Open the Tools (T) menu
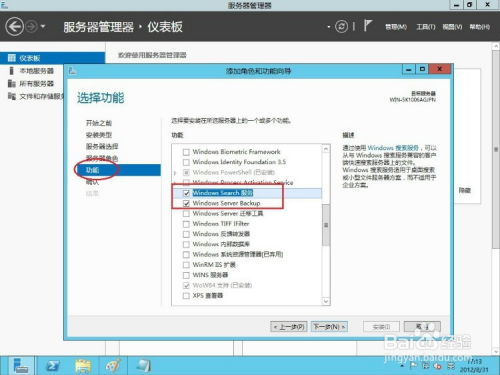500x375 pixels. tap(426, 27)
